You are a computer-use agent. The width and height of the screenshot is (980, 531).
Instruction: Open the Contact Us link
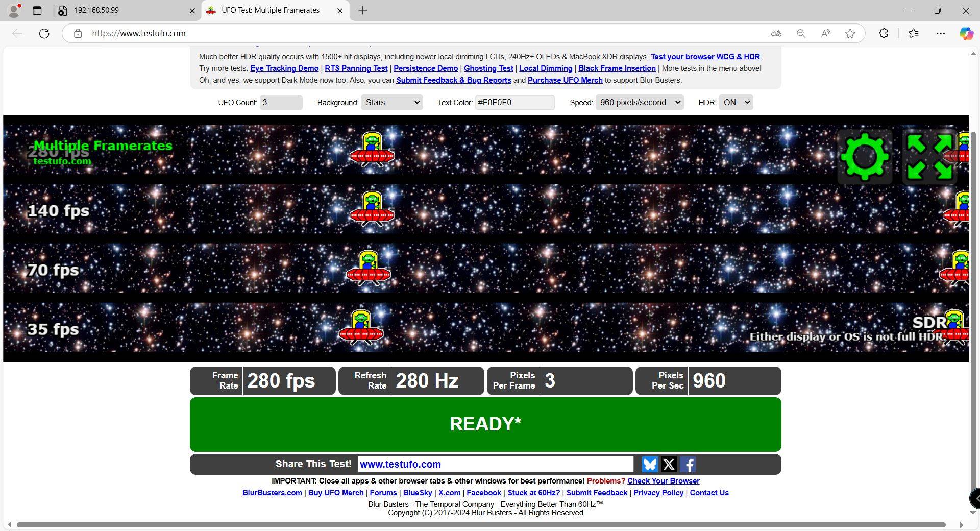click(709, 493)
